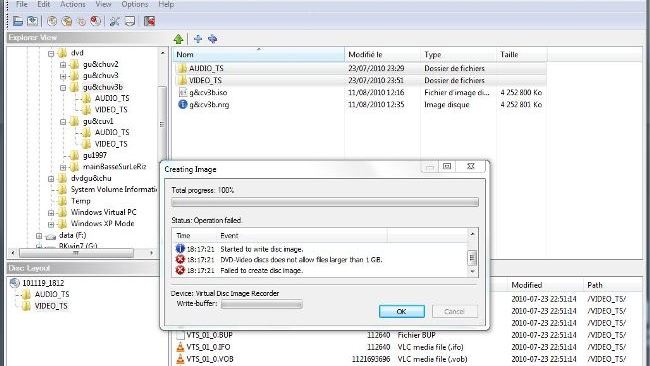Expand the mainBasseSurLeRiz folder node
The image size is (650, 366).
pos(63,167)
